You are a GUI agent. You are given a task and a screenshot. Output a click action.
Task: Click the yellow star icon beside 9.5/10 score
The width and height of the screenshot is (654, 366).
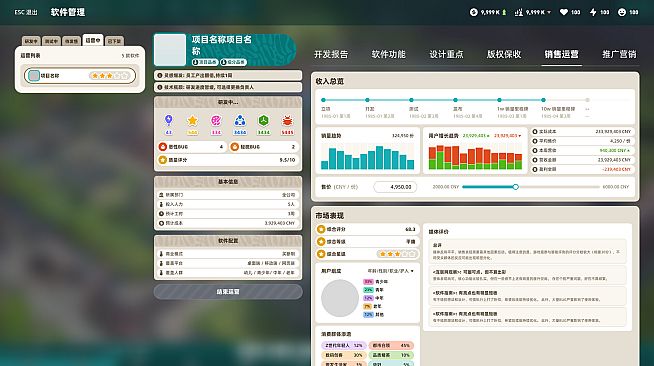[163, 160]
